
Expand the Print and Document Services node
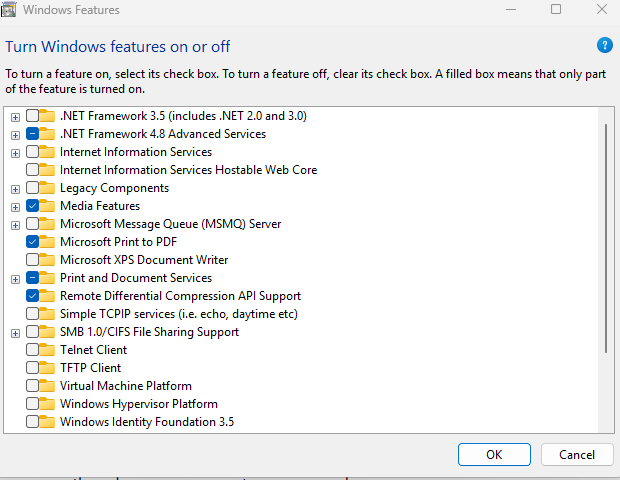[15, 278]
